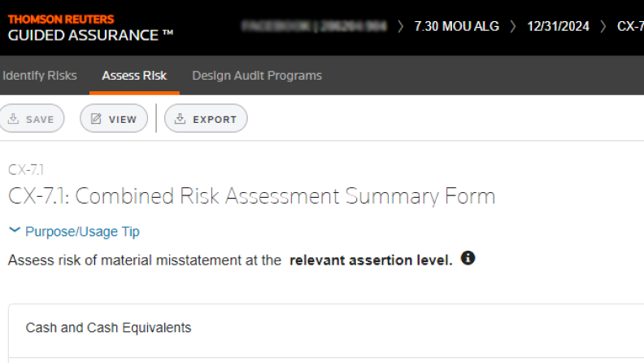This screenshot has height=363, width=644.
Task: Click the blurred client name breadcrumb
Action: [314, 27]
